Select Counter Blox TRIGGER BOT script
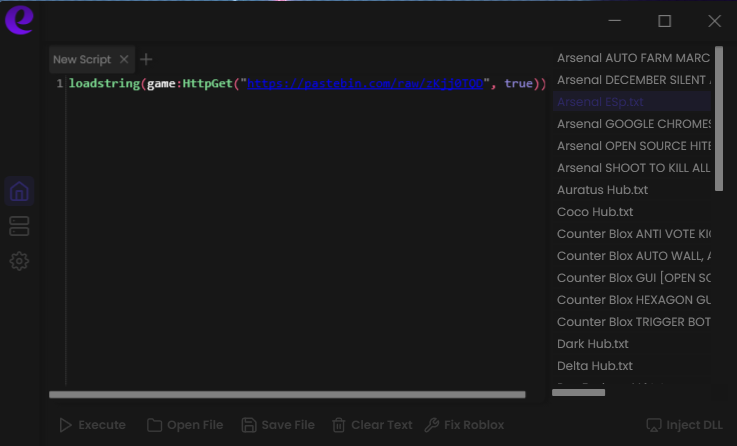Screen dimensions: 737x446 click(633, 322)
